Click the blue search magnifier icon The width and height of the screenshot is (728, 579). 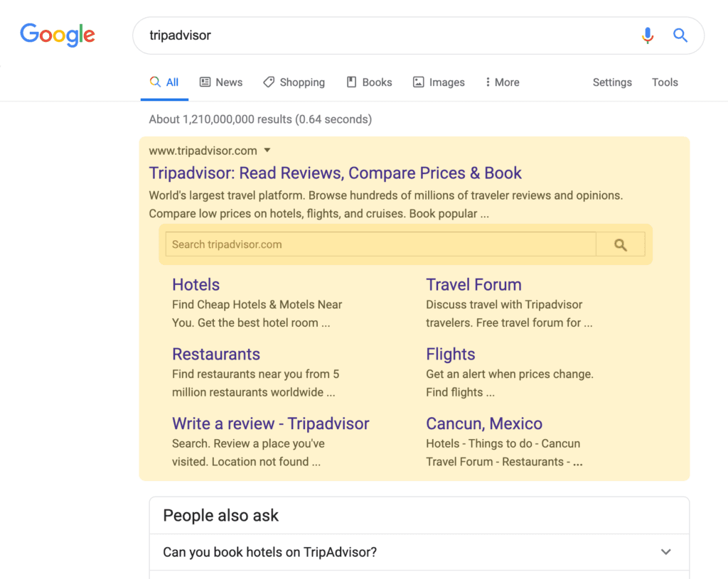point(680,36)
